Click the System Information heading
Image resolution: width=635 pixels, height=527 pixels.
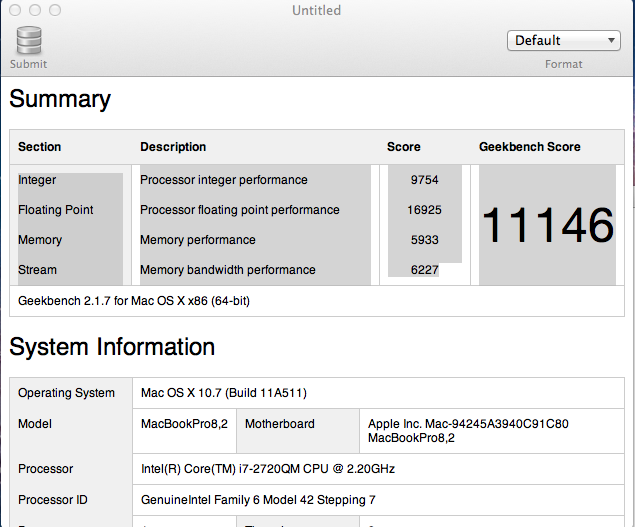112,347
